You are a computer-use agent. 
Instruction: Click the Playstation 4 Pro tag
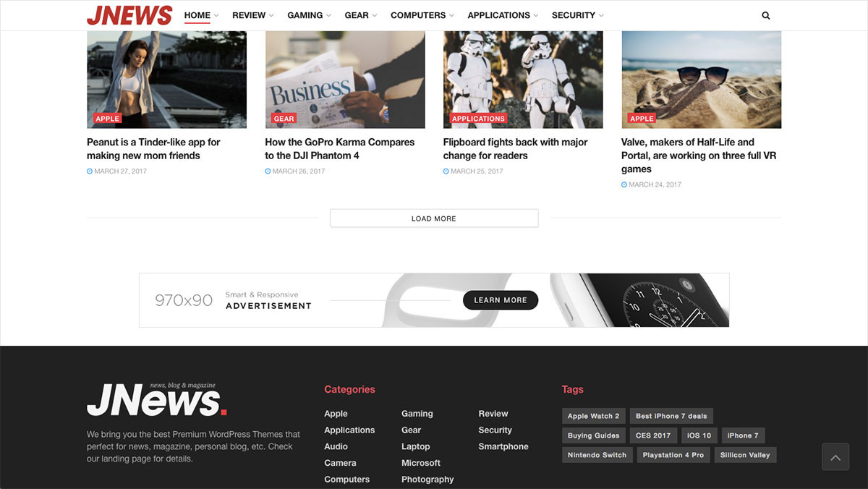coord(673,455)
